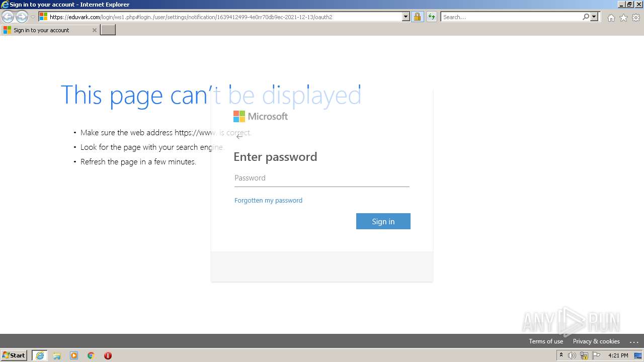
Task: Click the Microsoft favicon in the address bar
Action: [44, 17]
